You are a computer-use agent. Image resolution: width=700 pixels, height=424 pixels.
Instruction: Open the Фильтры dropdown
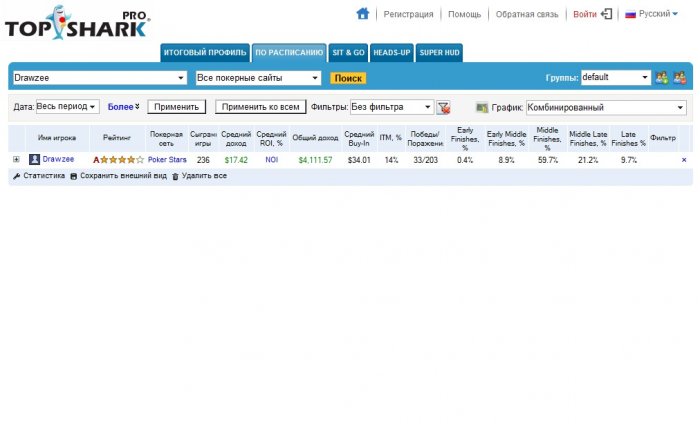[x=392, y=107]
